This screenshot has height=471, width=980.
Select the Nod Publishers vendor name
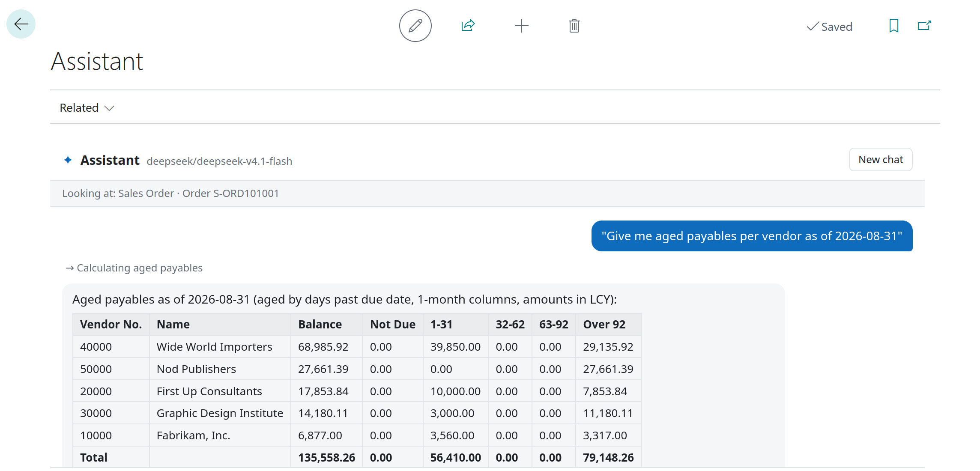tap(196, 369)
